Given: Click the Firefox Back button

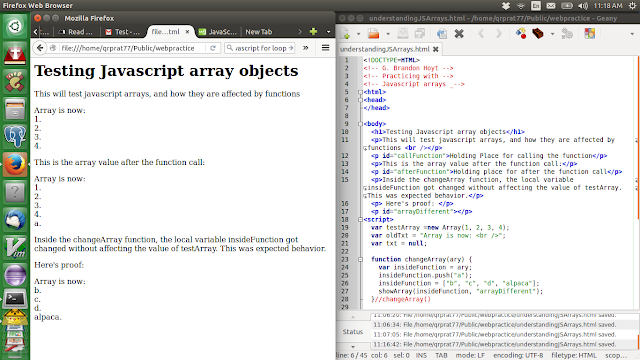Looking at the screenshot, I should point(40,48).
